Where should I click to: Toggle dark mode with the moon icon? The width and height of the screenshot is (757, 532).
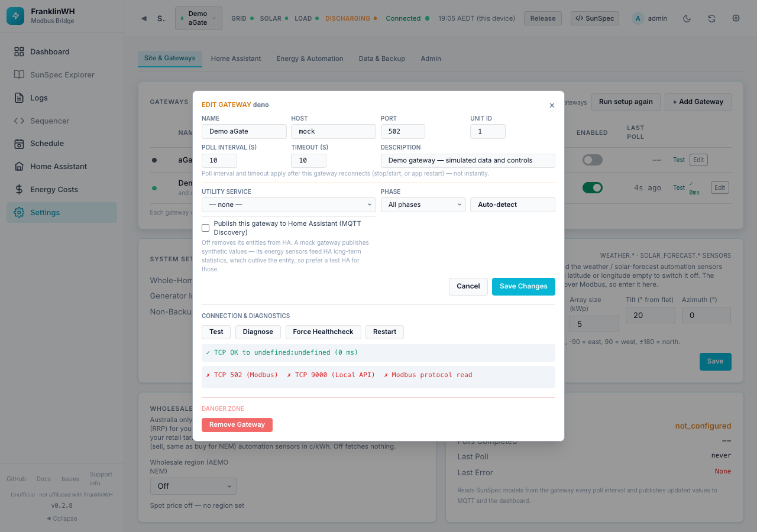coord(687,18)
